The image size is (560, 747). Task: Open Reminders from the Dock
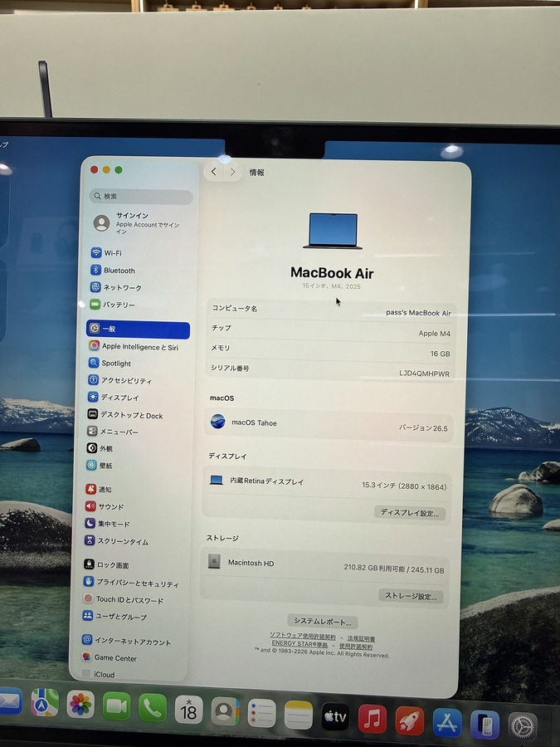click(x=261, y=714)
